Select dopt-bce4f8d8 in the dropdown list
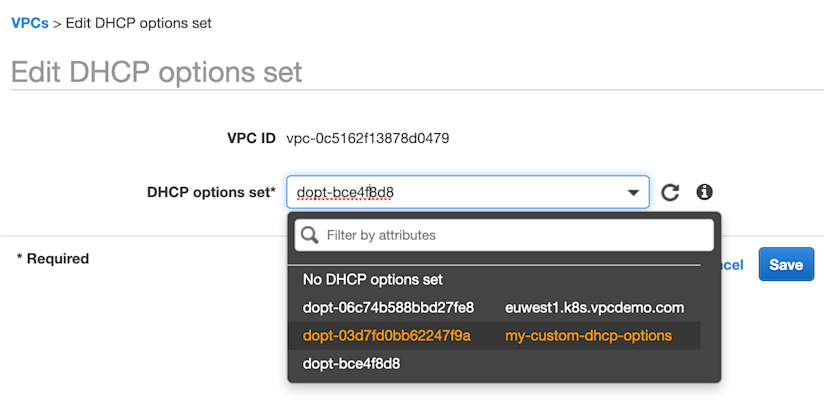This screenshot has height=412, width=825. click(x=351, y=364)
